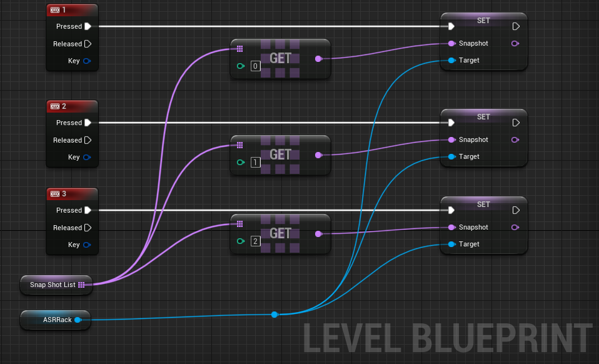Click Key output pin on key 1 node
The height and width of the screenshot is (364, 599).
coord(87,61)
